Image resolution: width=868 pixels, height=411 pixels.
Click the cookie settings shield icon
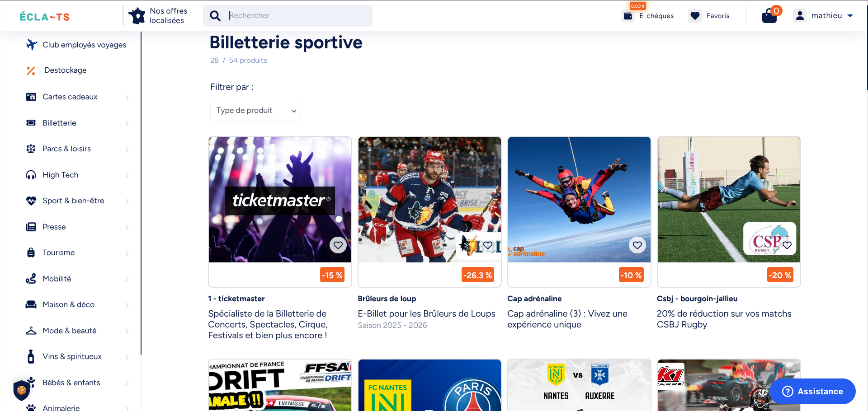22,390
